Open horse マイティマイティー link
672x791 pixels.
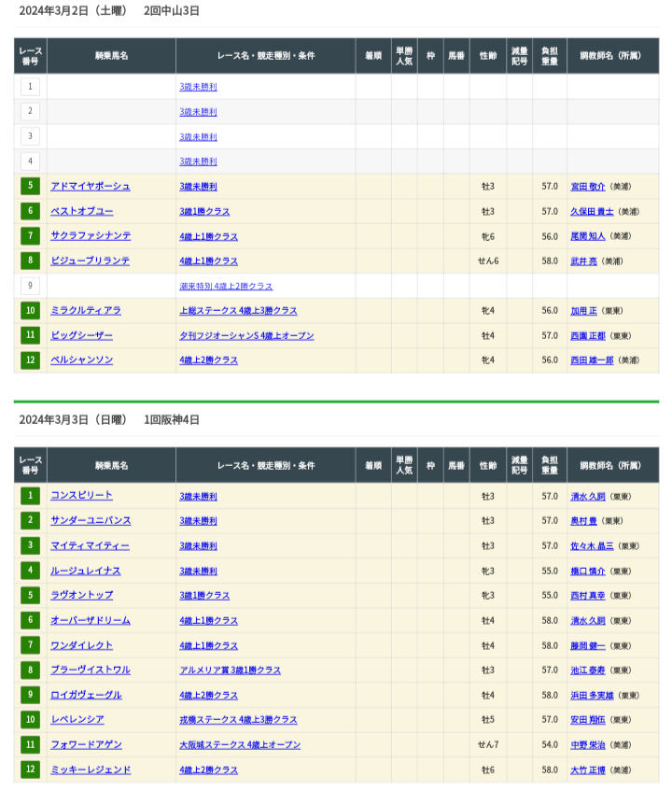click(x=91, y=545)
